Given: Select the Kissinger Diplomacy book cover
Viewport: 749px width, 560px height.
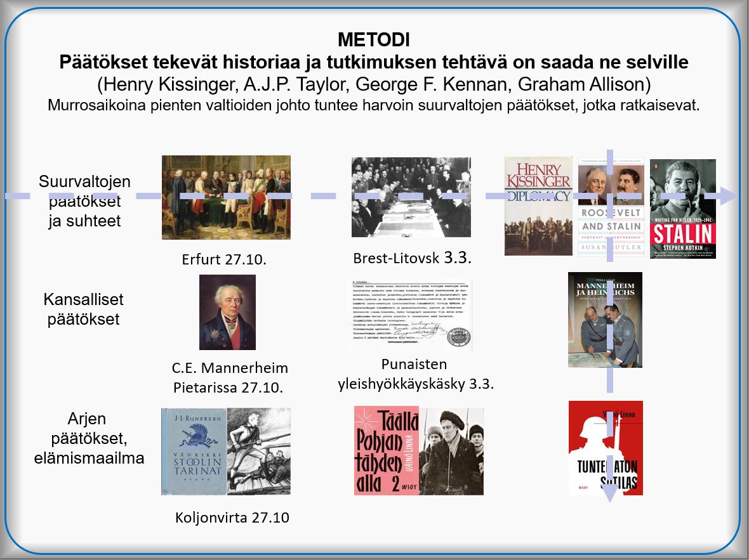Looking at the screenshot, I should point(538,205).
